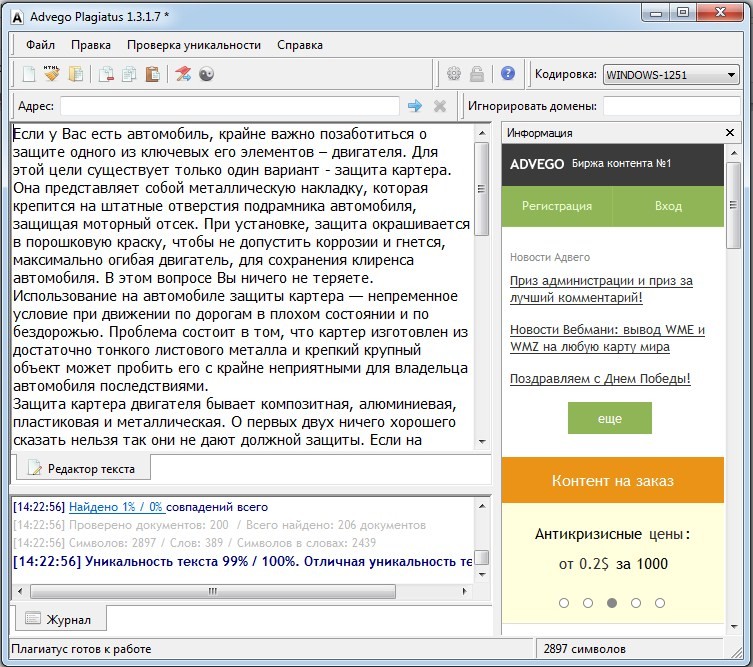This screenshot has height=667, width=753.
Task: Click the Вход button
Action: pyautogui.click(x=668, y=206)
